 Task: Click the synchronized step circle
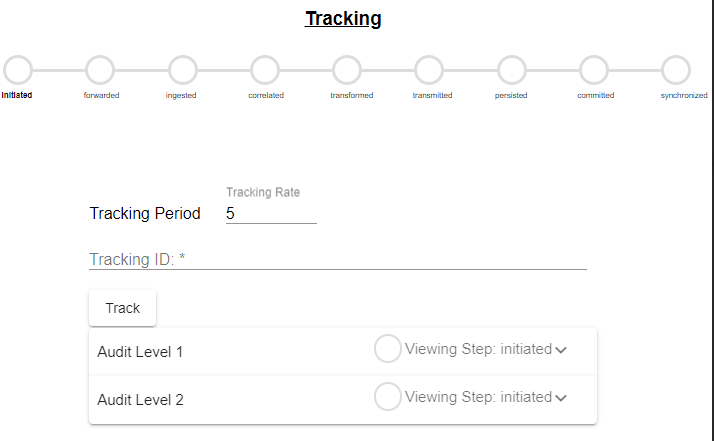676,70
